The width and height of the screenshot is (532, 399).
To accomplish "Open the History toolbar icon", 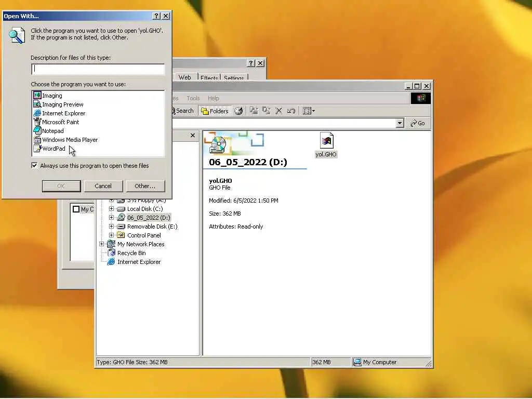I will click(239, 111).
